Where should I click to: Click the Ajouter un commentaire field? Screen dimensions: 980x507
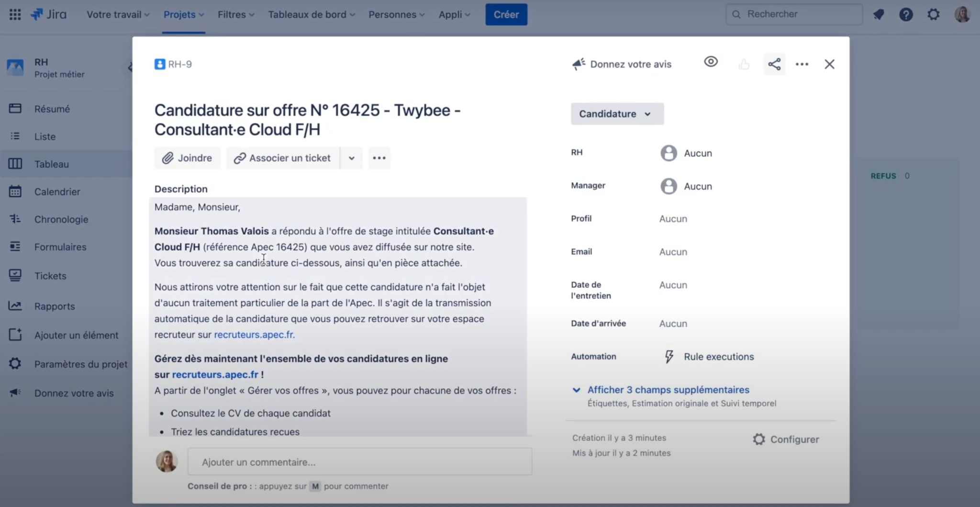(359, 462)
